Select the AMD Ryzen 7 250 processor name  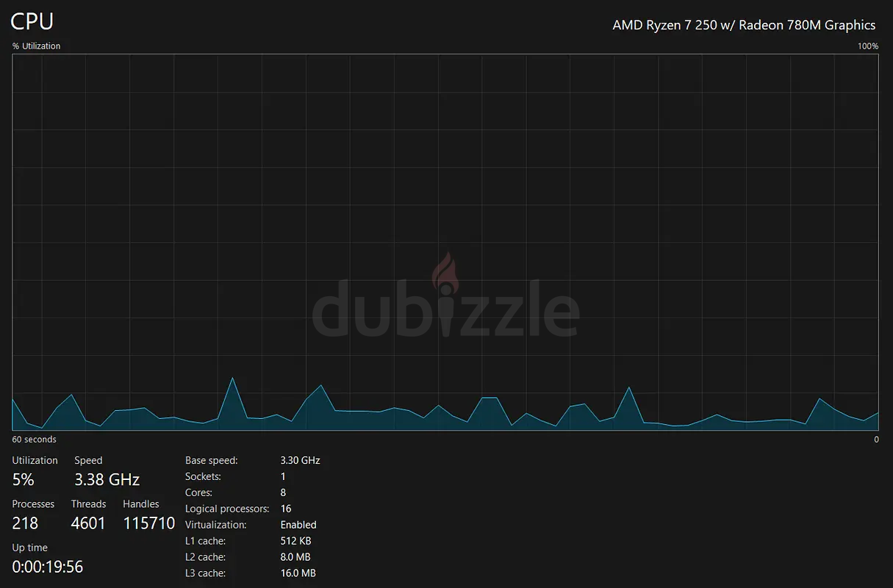tap(744, 25)
